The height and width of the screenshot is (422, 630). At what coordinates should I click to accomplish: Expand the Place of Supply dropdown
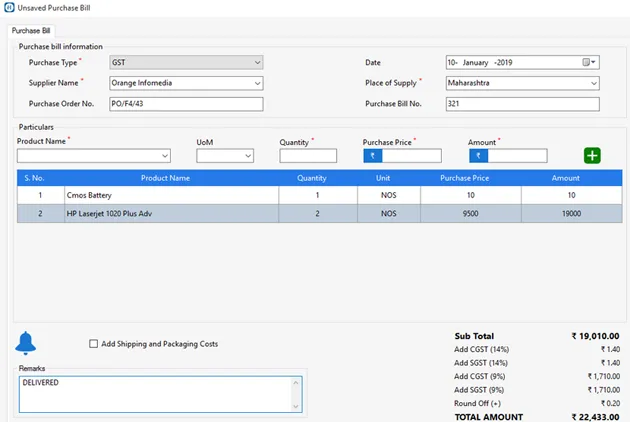(592, 83)
